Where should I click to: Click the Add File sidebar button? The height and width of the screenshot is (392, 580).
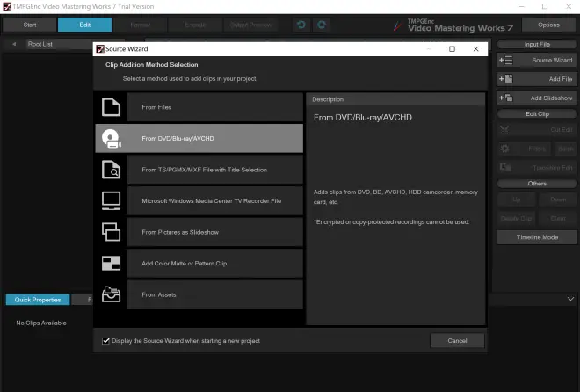537,79
